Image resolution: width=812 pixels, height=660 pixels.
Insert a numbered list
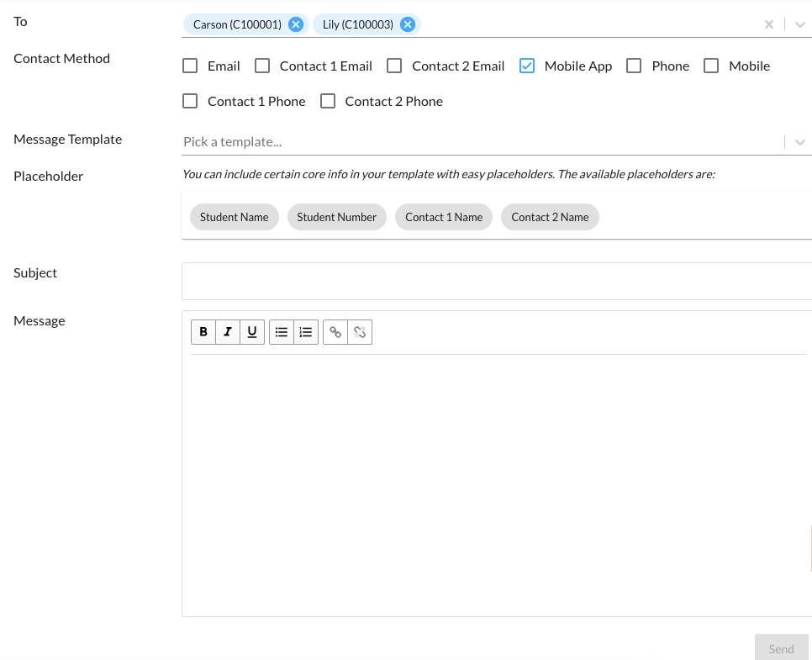(306, 332)
